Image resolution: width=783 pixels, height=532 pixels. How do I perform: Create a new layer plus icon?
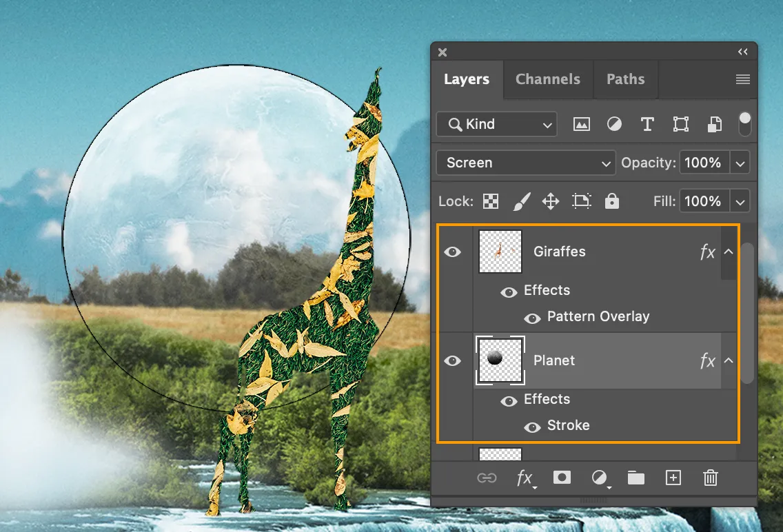673,478
